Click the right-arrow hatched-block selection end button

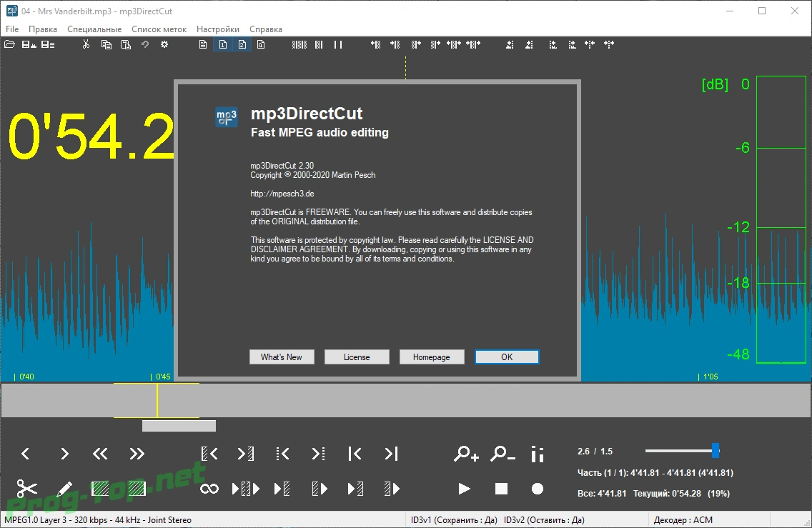click(246, 454)
